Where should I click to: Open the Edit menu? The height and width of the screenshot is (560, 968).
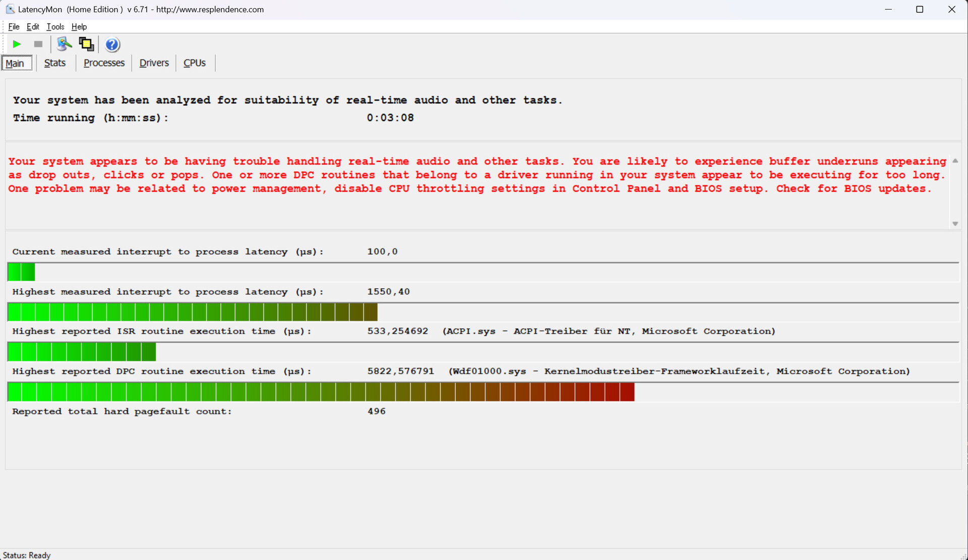click(x=33, y=27)
